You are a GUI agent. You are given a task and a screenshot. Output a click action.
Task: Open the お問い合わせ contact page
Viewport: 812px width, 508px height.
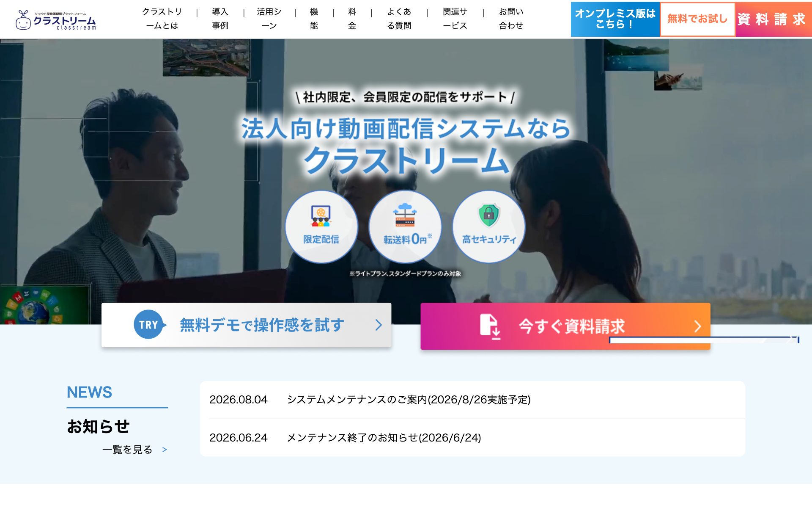(511, 19)
